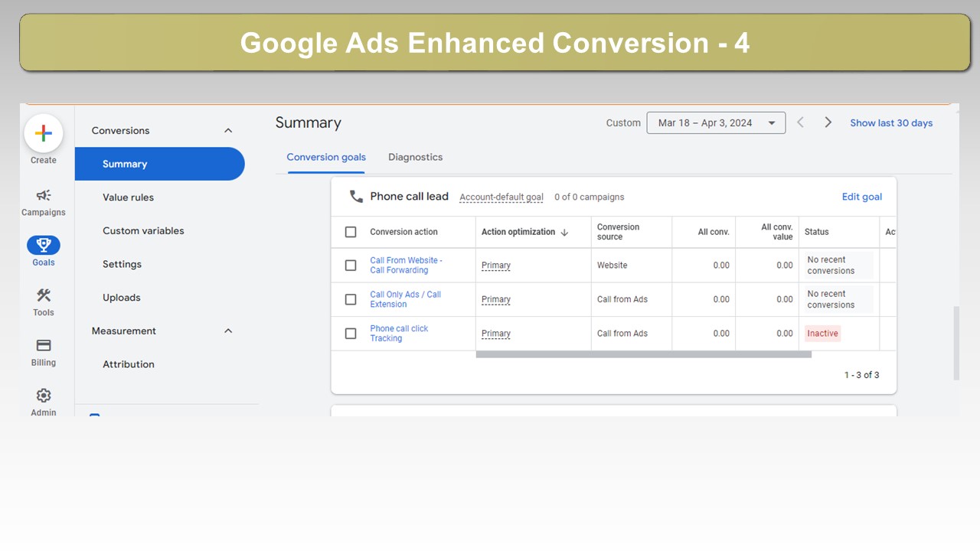Open Primary dropdown for Call From Website
The height and width of the screenshot is (551, 980).
[x=496, y=266]
